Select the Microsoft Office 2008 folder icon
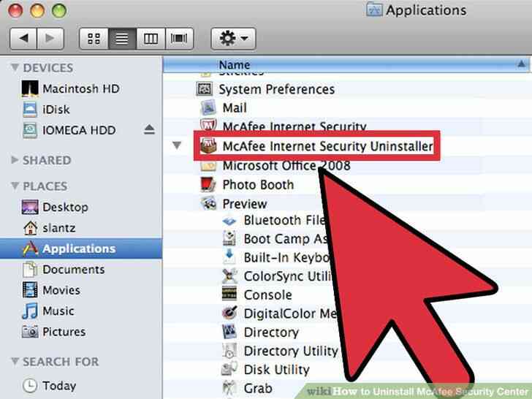This screenshot has height=399, width=532. coord(208,166)
